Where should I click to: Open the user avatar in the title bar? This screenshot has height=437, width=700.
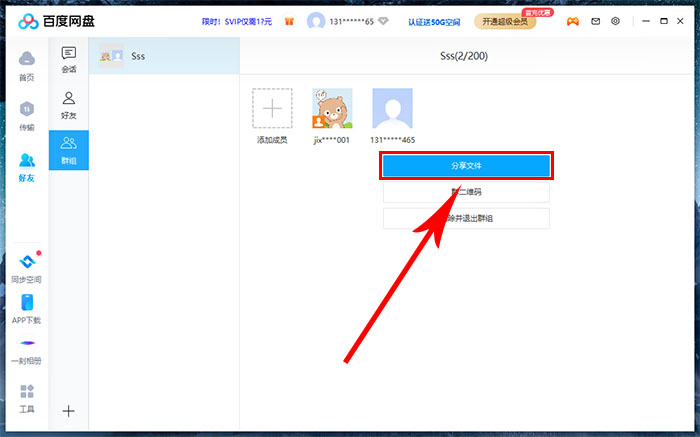pos(316,21)
